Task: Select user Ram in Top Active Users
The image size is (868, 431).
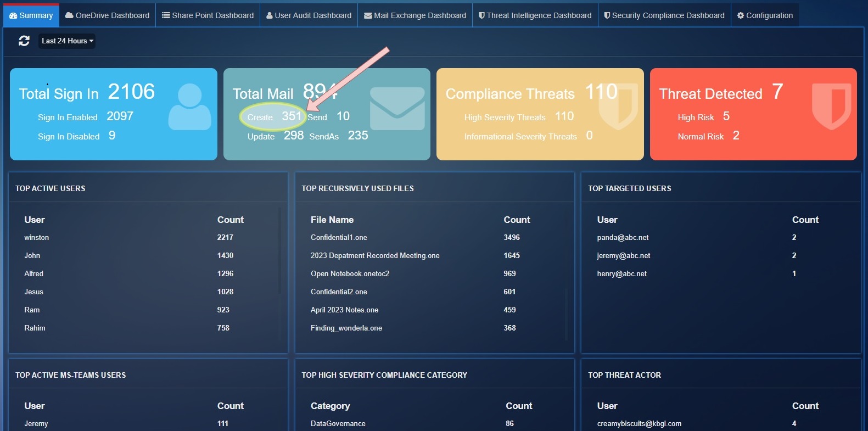Action: click(x=32, y=310)
